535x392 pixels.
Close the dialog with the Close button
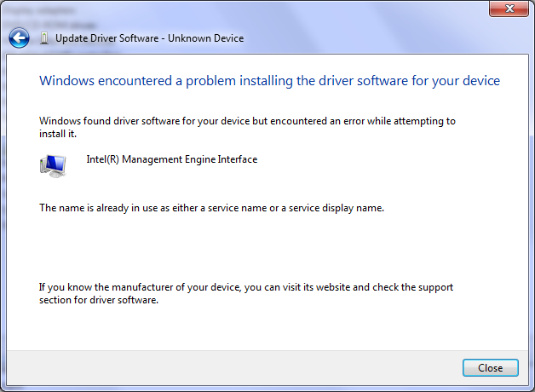(x=491, y=368)
